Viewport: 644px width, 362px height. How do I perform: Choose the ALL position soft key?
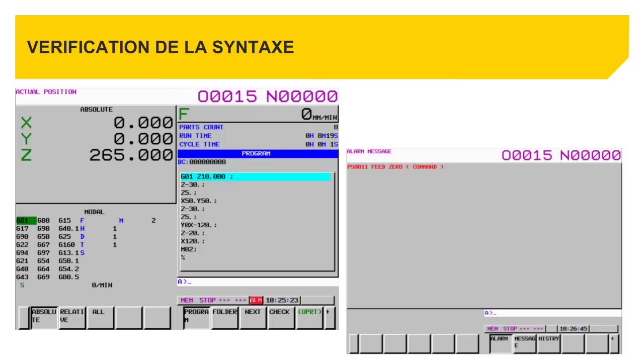(101, 318)
